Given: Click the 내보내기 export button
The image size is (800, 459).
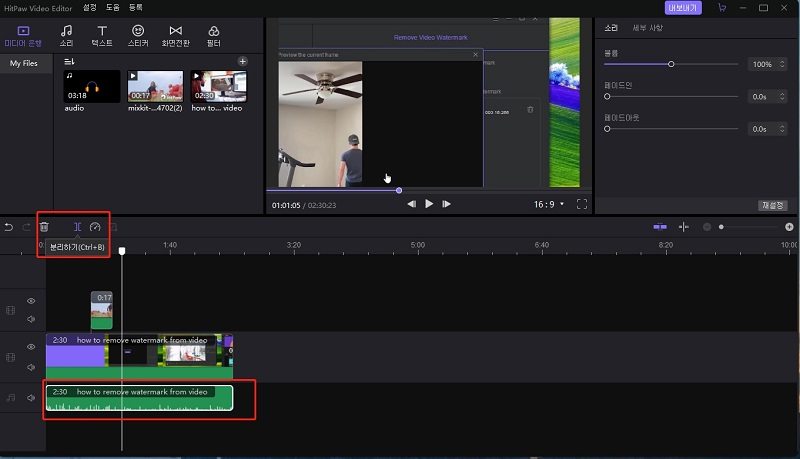Looking at the screenshot, I should coord(682,7).
